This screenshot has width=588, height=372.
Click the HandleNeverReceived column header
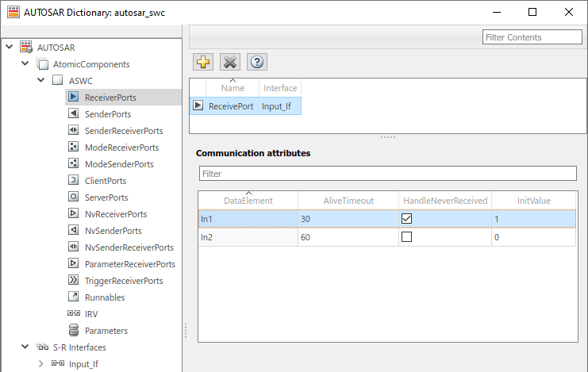(x=445, y=201)
